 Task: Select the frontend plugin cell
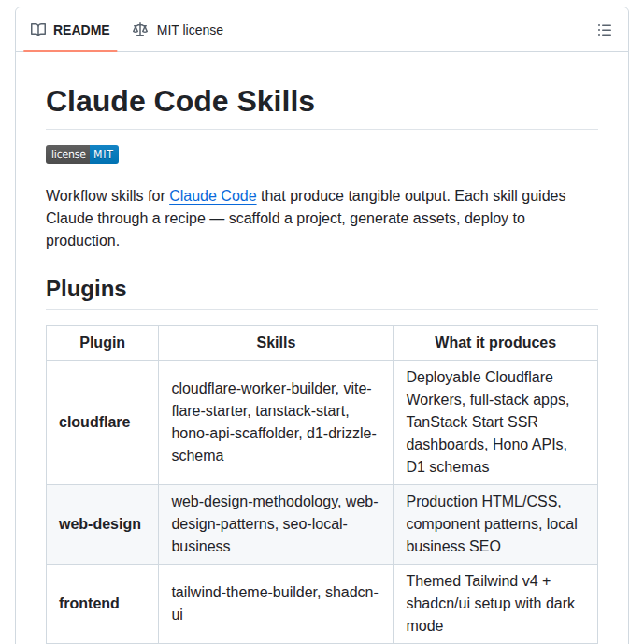pos(102,603)
